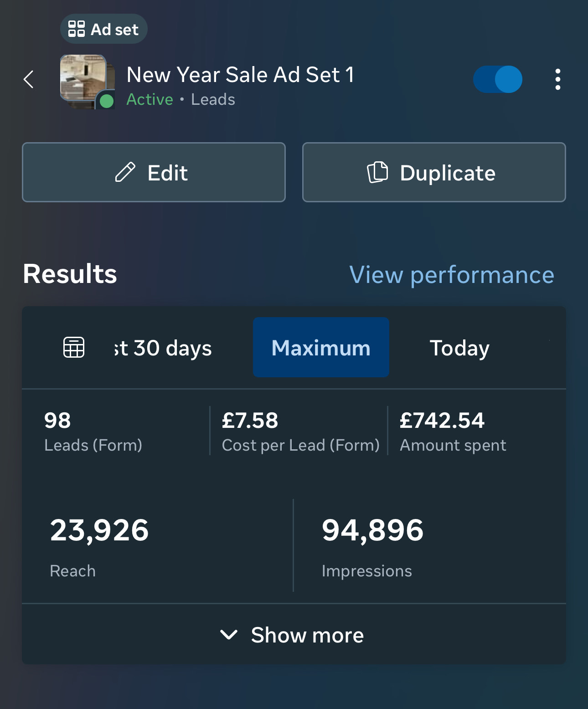Viewport: 588px width, 709px height.
Task: Switch to the Today tab
Action: coord(459,348)
